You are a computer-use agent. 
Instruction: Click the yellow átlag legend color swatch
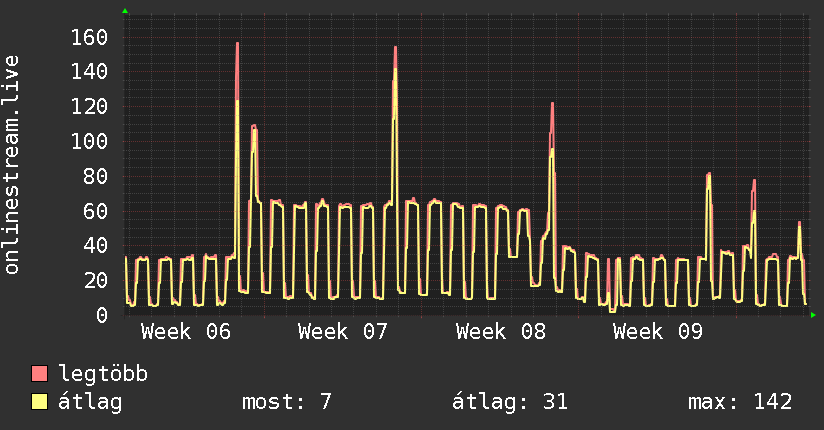click(39, 401)
